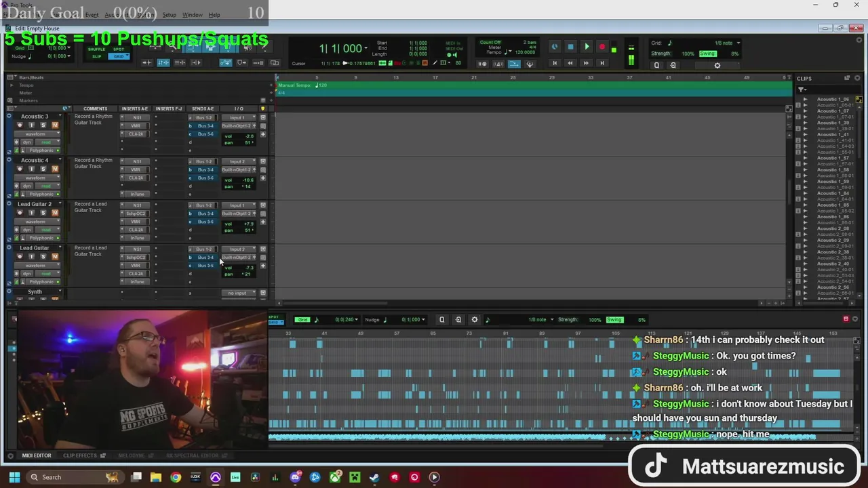Open the Window menu
868x488 pixels.
(192, 15)
